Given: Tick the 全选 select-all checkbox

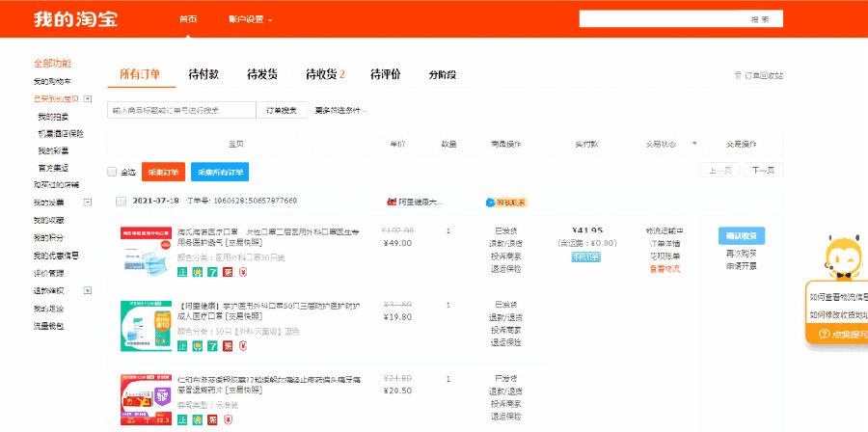Looking at the screenshot, I should [x=113, y=172].
